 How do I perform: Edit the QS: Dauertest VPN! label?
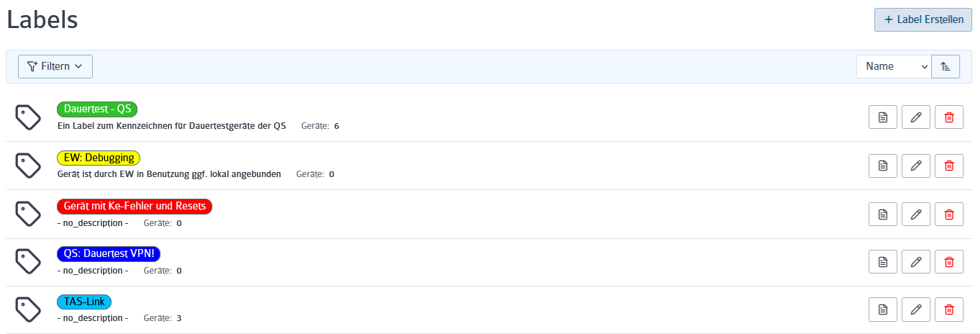coord(916,262)
